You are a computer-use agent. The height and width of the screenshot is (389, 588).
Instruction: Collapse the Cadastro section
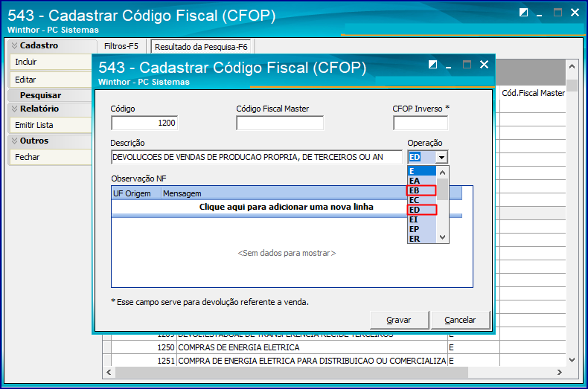click(x=14, y=45)
